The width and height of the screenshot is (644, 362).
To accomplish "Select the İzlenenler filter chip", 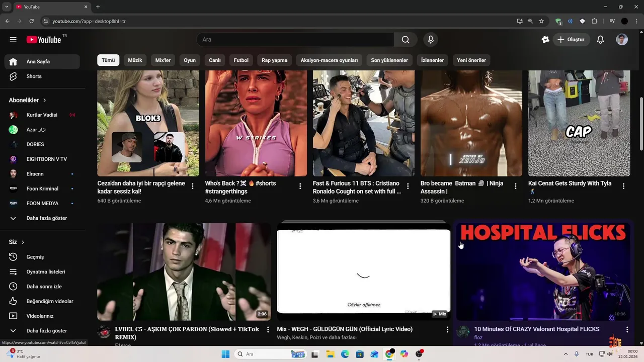I will click(432, 60).
